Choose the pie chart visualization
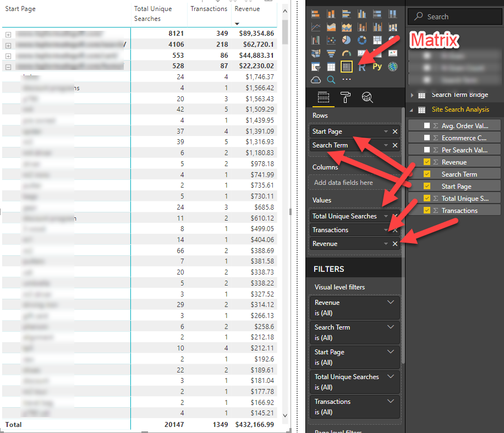 click(347, 40)
